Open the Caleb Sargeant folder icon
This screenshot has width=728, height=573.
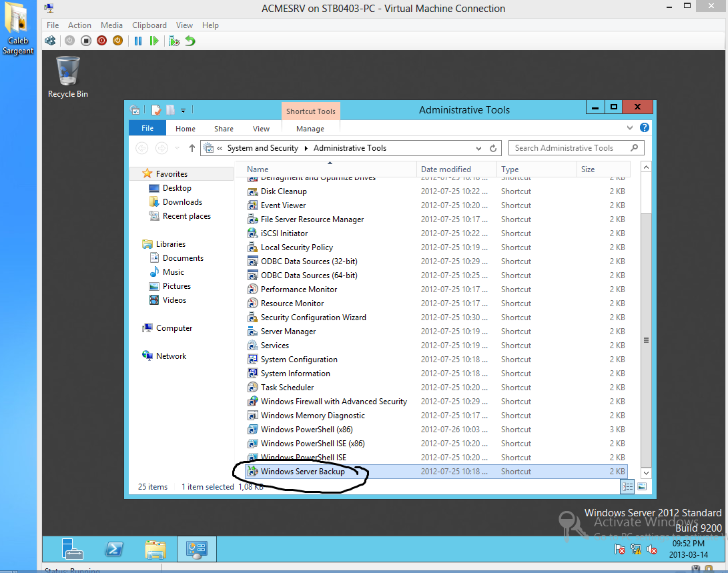click(x=17, y=29)
